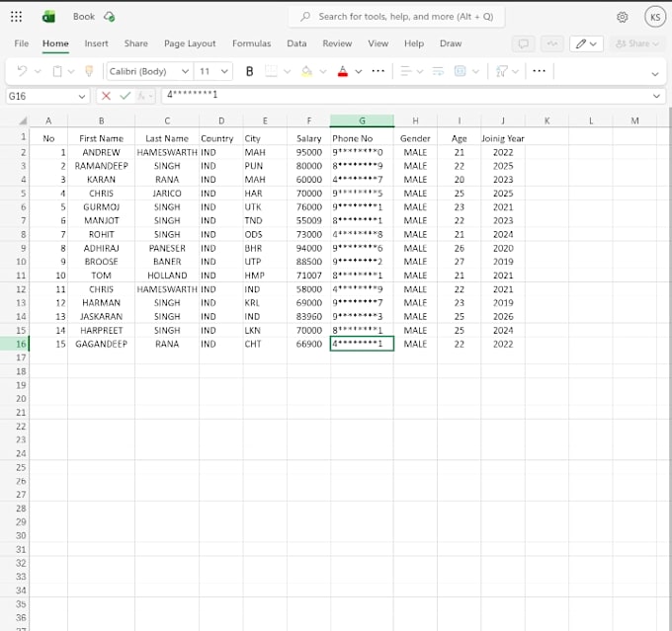Screen dimensions: 672x631
Task: Expand the formula bar chevron
Action: point(656,96)
